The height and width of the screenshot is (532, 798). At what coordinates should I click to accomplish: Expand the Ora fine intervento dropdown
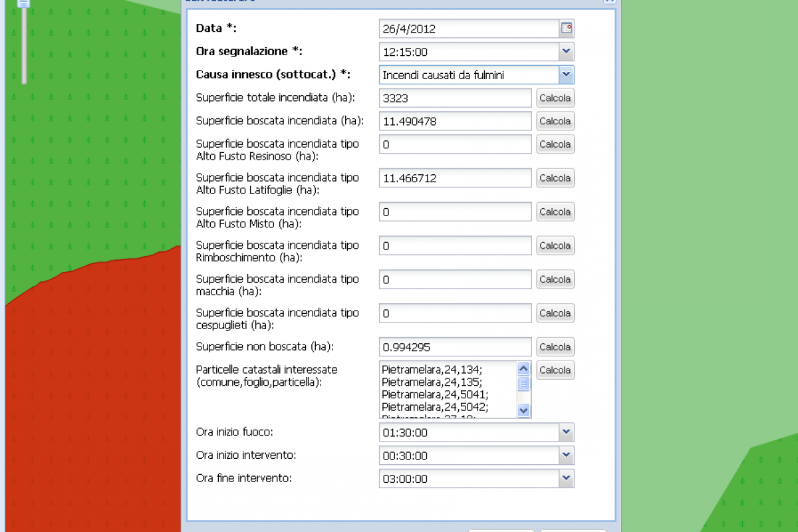[x=567, y=478]
